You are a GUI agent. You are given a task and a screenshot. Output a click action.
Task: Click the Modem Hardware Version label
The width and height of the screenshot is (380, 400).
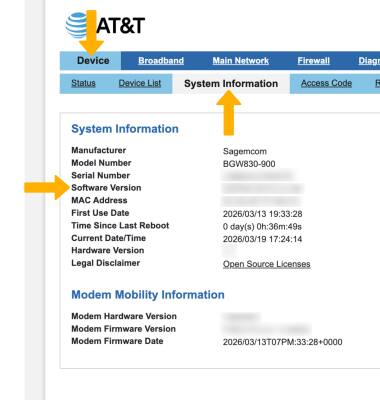[124, 316]
